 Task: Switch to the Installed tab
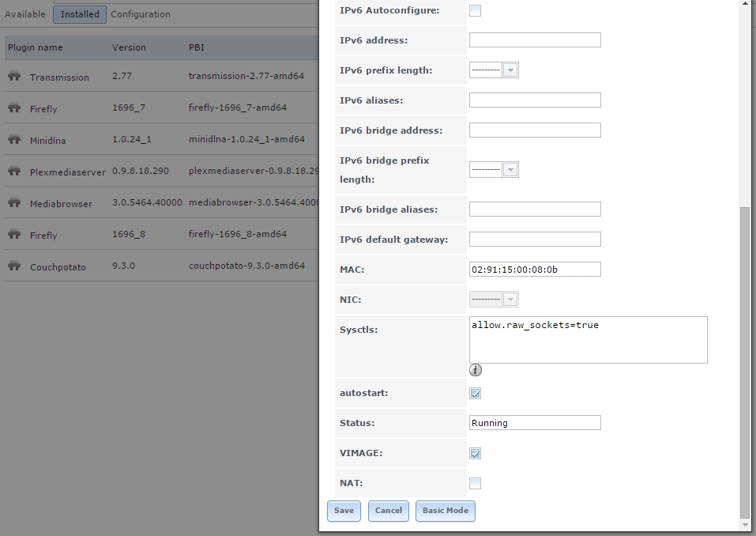tap(80, 14)
